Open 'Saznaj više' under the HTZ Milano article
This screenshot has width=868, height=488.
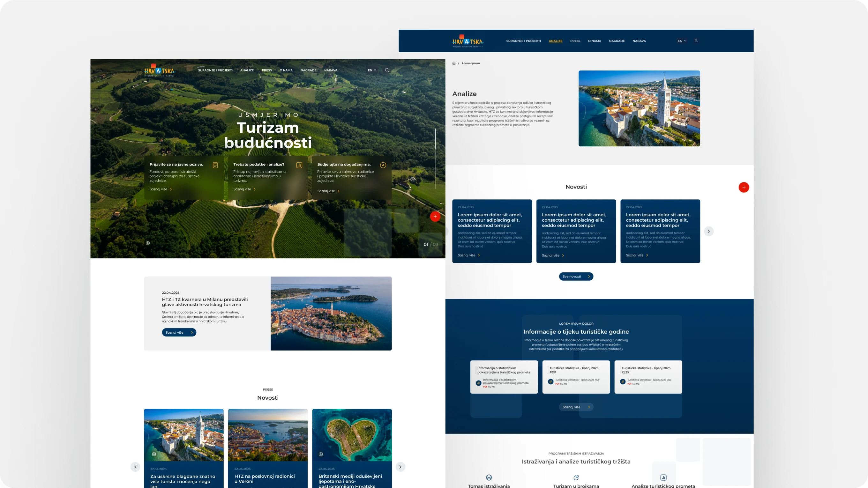[x=179, y=332]
